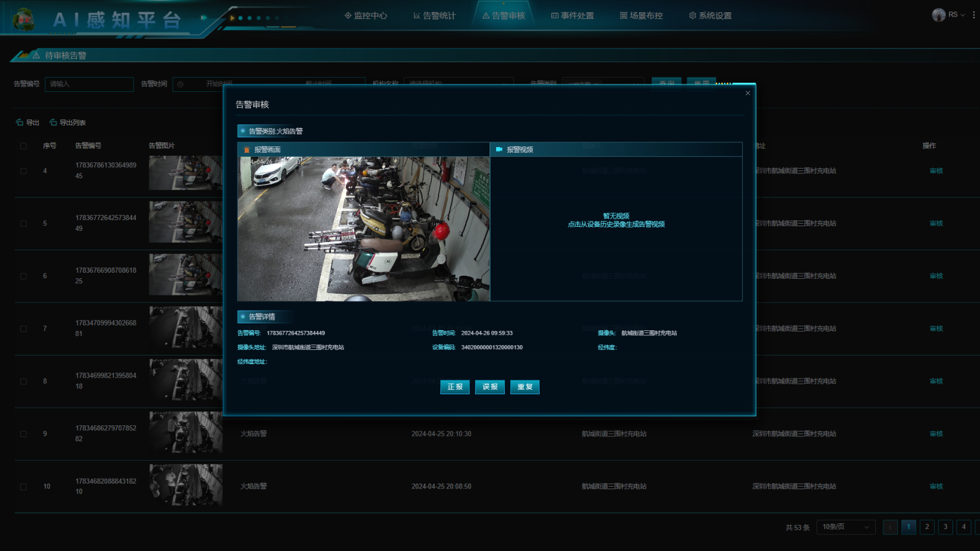
Task: Click the 重复 button
Action: coord(525,387)
